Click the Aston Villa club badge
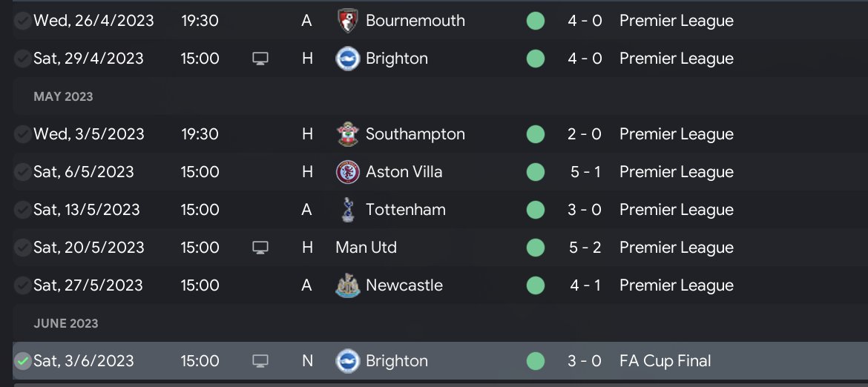The width and height of the screenshot is (868, 387). [x=345, y=172]
